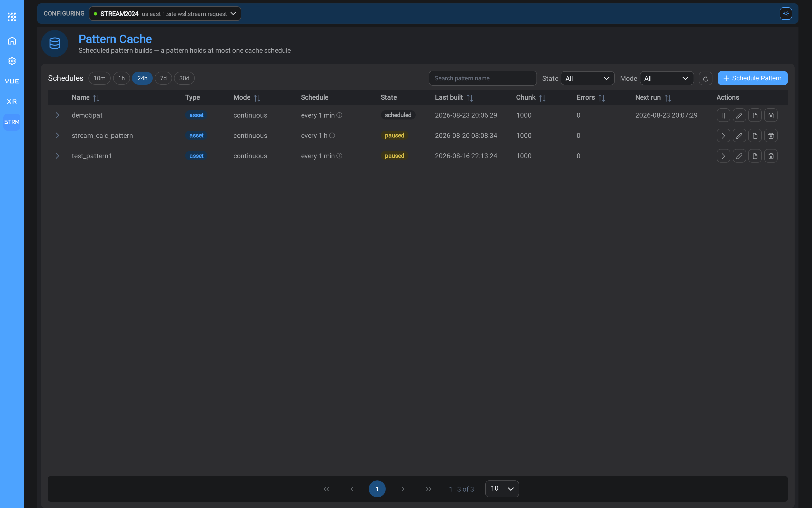The image size is (812, 508).
Task: Open the State filter dropdown
Action: [x=587, y=78]
